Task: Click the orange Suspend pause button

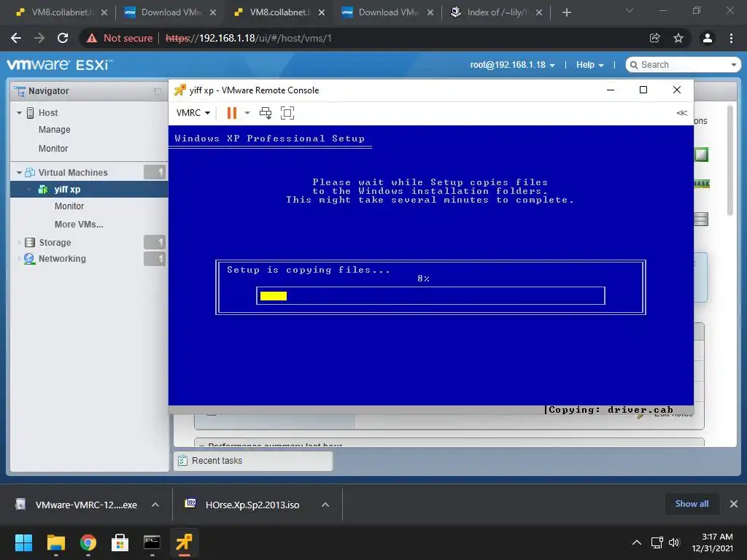Action: (232, 113)
